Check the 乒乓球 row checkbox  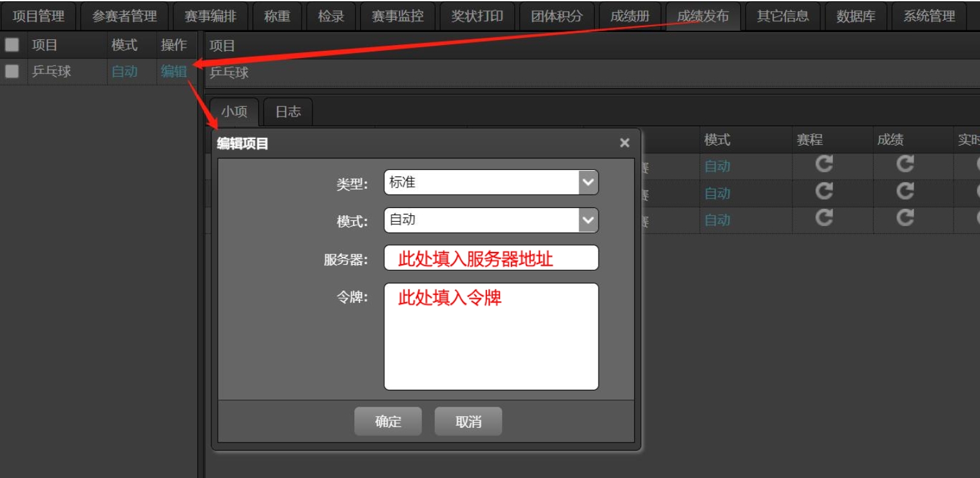12,72
